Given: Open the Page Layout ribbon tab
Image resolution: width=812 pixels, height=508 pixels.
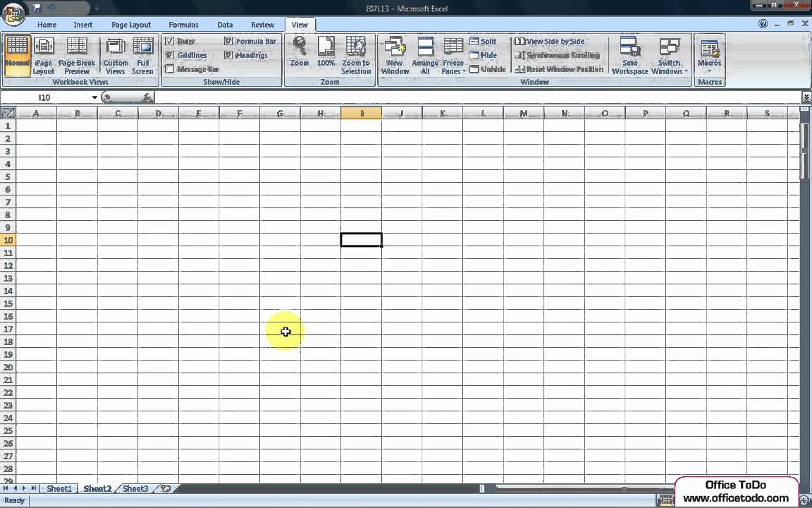Looking at the screenshot, I should 131,25.
